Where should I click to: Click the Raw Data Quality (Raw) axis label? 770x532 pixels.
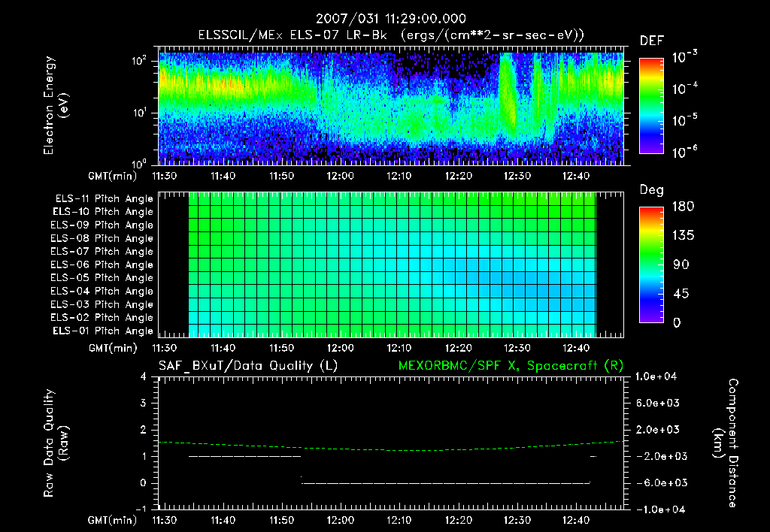coord(56,443)
